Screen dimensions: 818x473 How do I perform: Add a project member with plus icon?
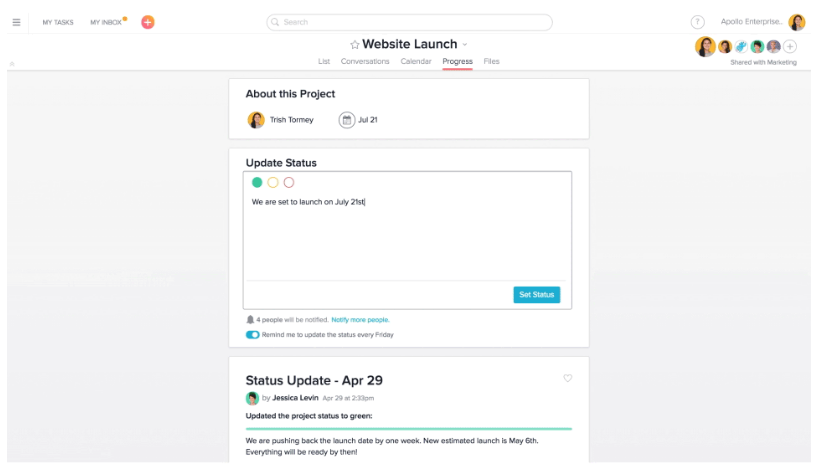click(790, 46)
